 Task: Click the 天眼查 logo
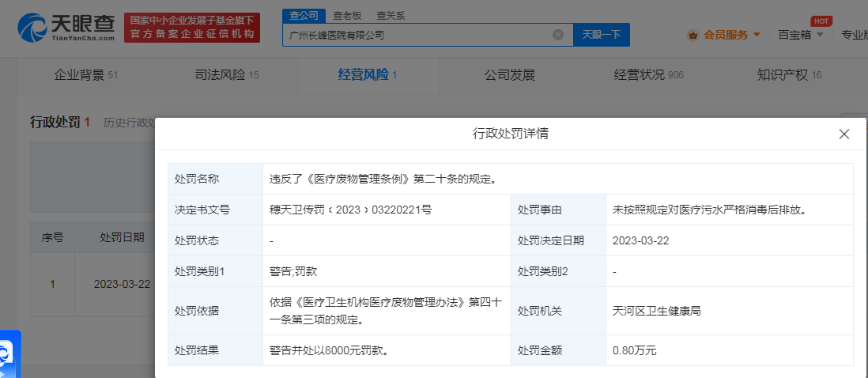click(x=66, y=28)
